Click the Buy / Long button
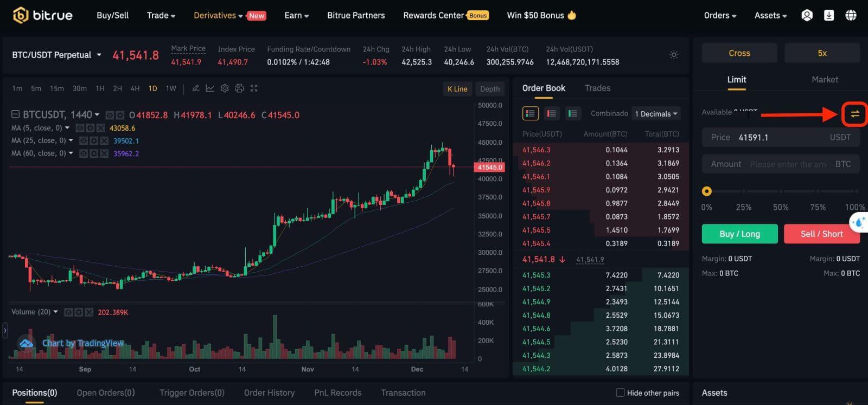The width and height of the screenshot is (868, 405). tap(740, 234)
